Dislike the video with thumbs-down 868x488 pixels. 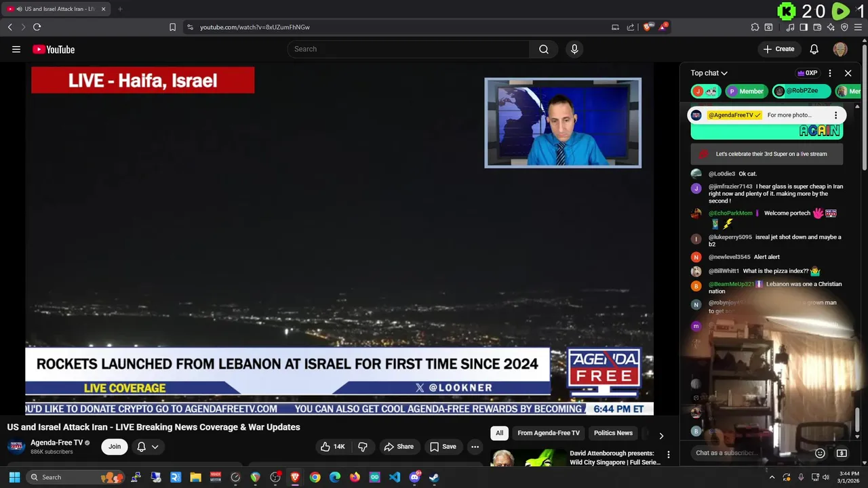(x=363, y=447)
